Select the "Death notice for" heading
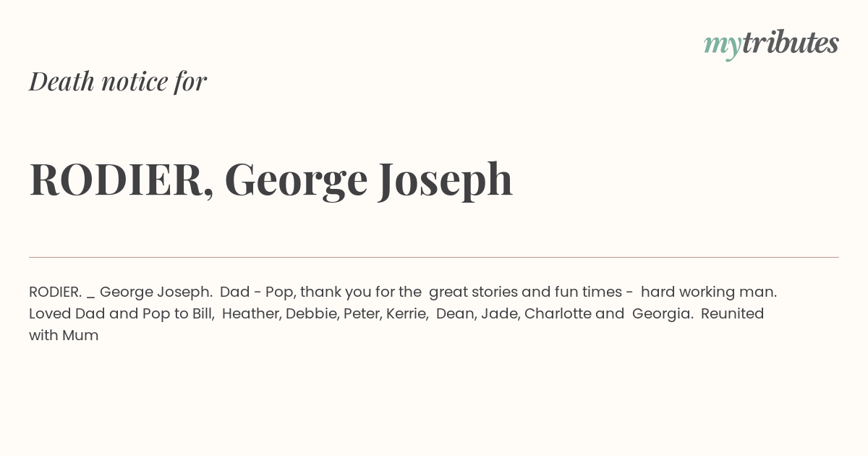The width and height of the screenshot is (868, 456). click(x=118, y=82)
